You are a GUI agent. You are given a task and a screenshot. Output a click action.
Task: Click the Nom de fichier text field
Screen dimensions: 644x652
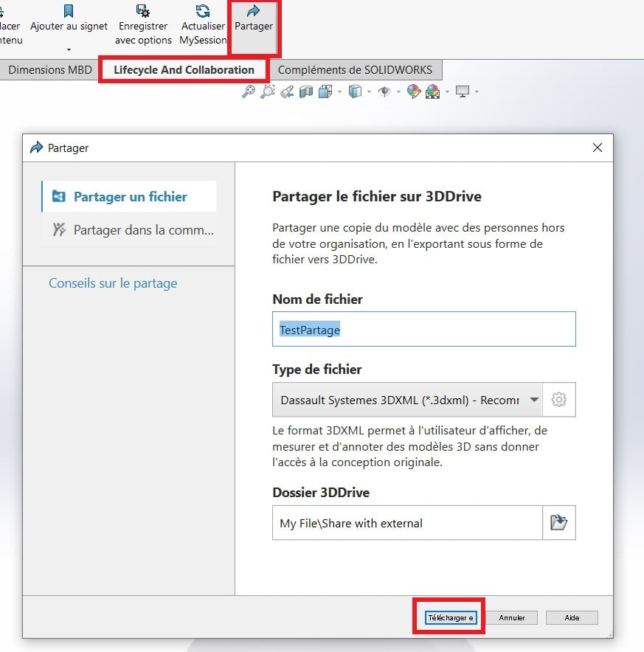pyautogui.click(x=423, y=330)
